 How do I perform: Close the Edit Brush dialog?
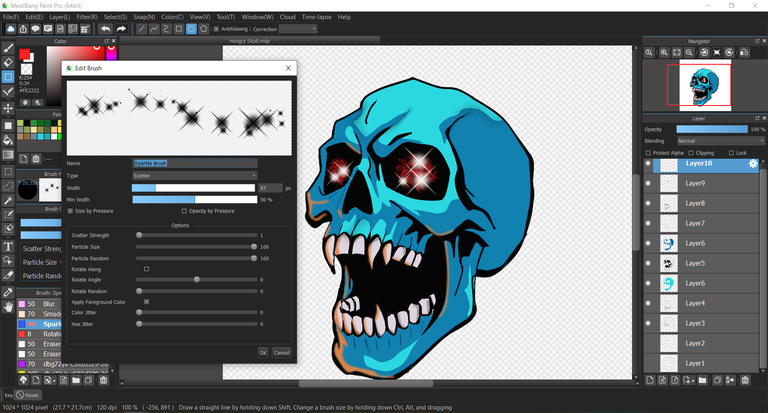pyautogui.click(x=288, y=68)
